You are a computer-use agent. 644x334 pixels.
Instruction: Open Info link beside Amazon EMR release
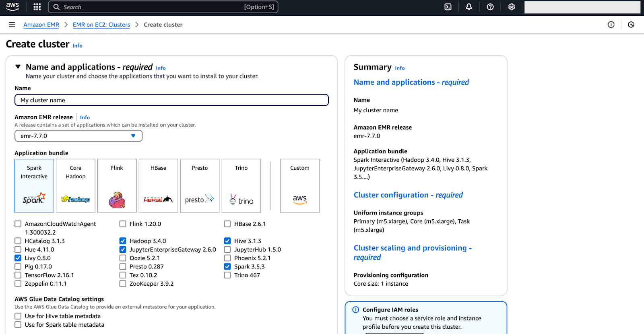pos(85,118)
